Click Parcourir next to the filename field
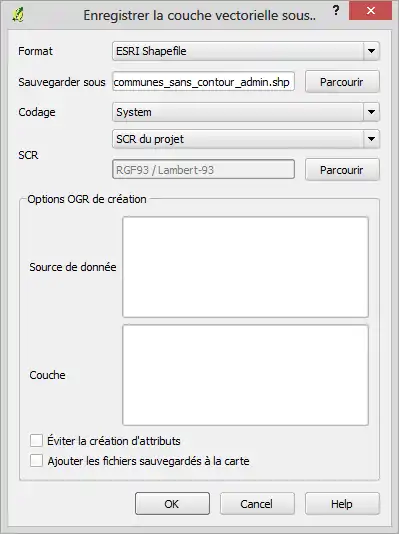The image size is (399, 534). 342,82
